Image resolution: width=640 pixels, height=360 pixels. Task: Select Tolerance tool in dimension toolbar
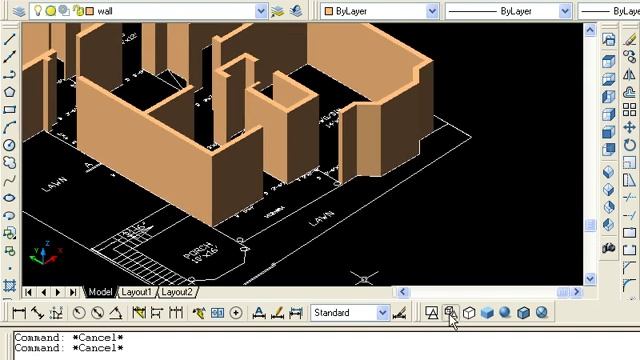point(218,313)
